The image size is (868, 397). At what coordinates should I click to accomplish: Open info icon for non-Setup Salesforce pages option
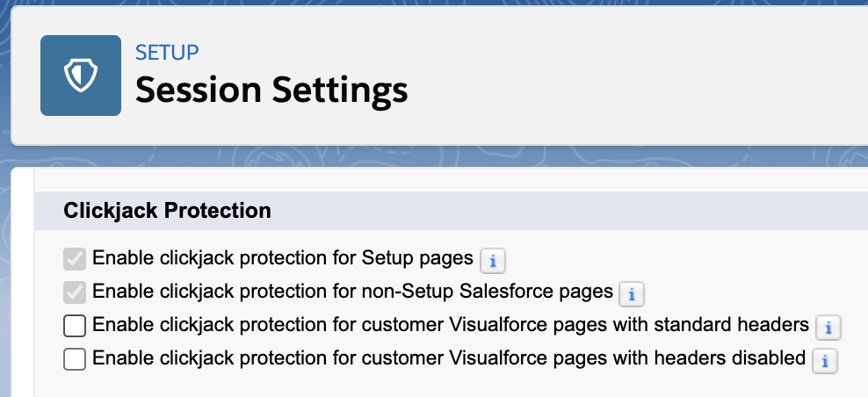coord(633,292)
